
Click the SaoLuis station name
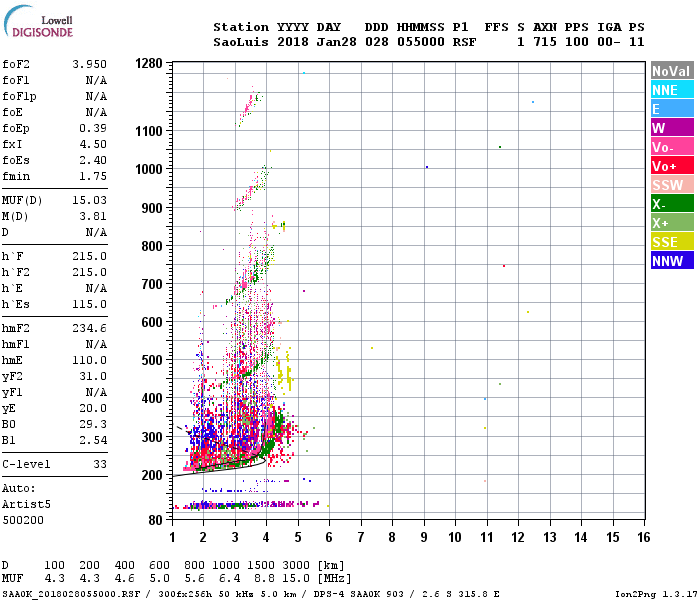coord(241,42)
